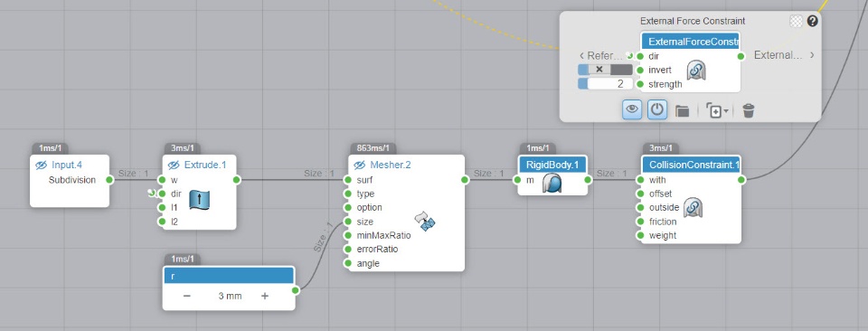This screenshot has width=868, height=331.
Task: Click the with input port on CollisionConstraint
Action: pyautogui.click(x=640, y=180)
